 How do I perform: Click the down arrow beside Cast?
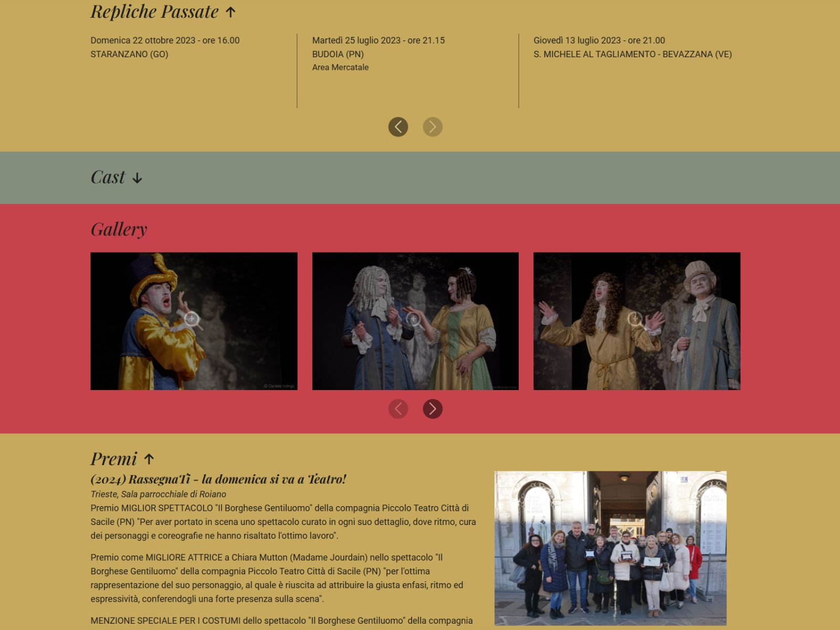click(137, 178)
